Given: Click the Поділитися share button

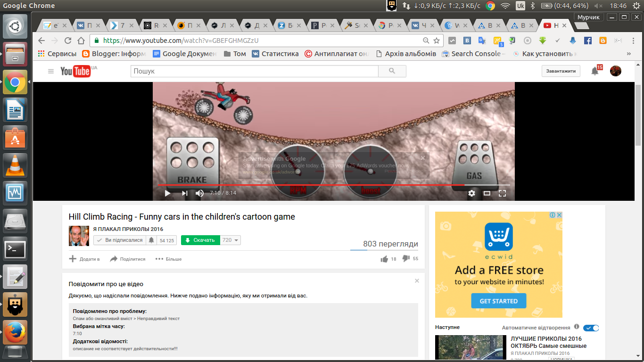Looking at the screenshot, I should (127, 259).
